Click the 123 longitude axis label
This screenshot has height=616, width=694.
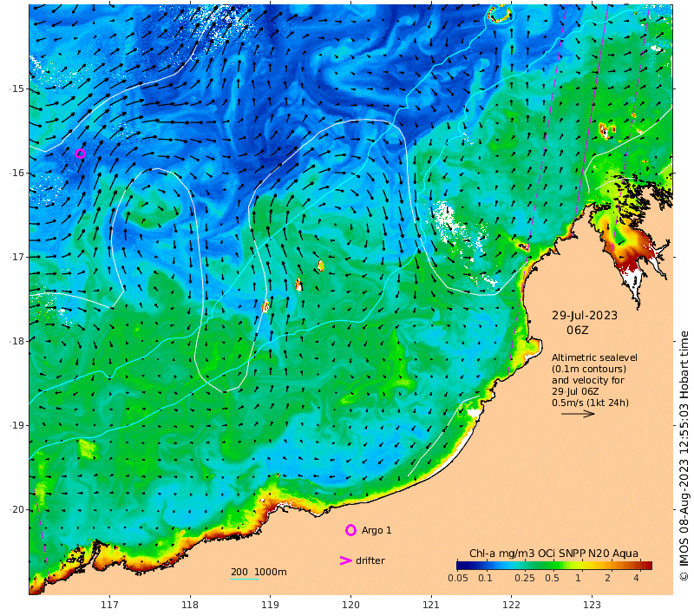tap(592, 605)
